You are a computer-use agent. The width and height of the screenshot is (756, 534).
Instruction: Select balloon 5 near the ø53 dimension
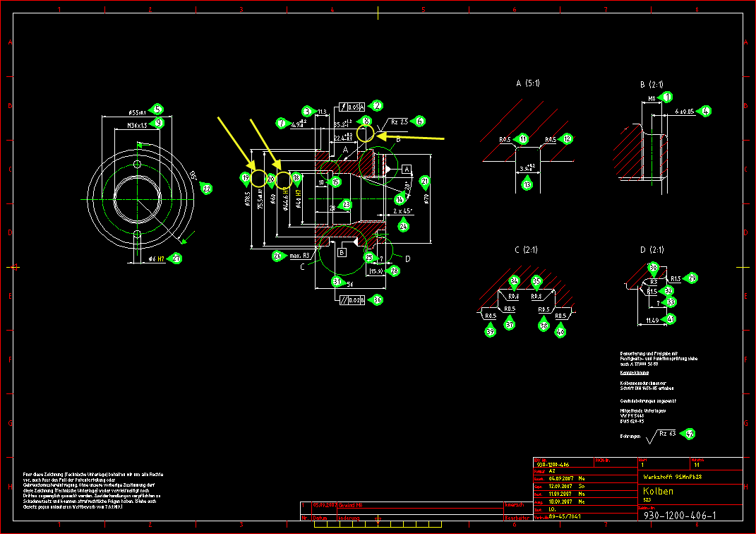[157, 109]
